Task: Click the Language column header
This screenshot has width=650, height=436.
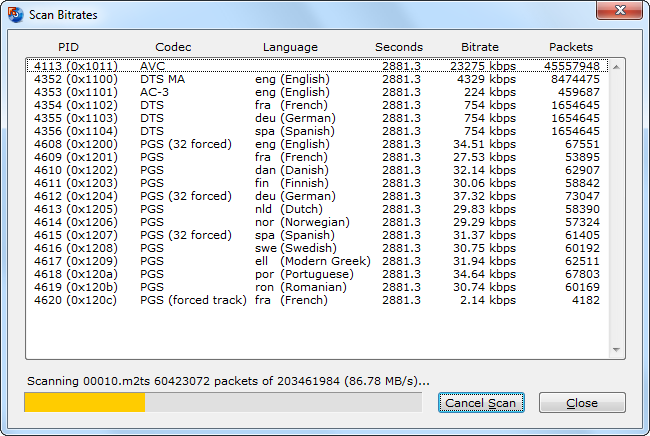Action: 290,47
